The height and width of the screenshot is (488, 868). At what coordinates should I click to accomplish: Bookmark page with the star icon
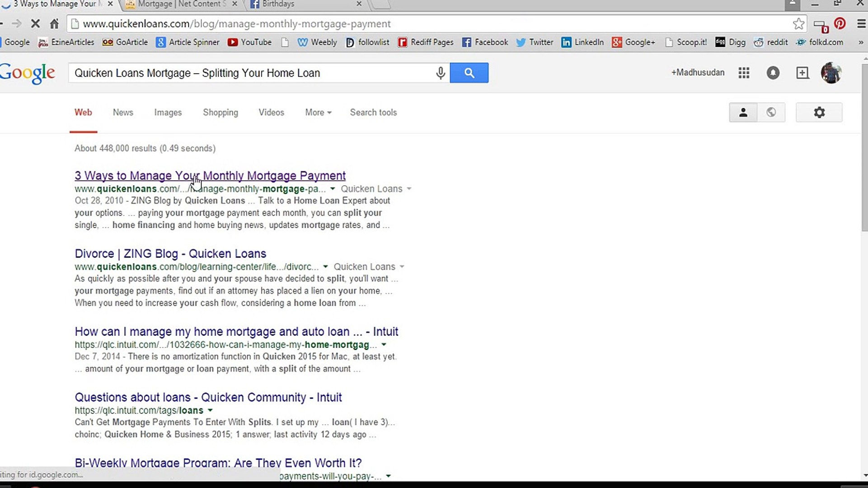tap(798, 24)
